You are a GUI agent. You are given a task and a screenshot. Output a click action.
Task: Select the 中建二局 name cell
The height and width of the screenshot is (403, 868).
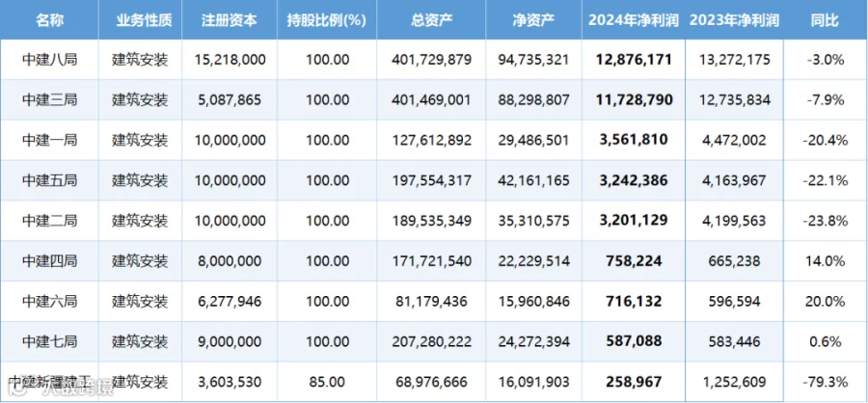point(49,221)
